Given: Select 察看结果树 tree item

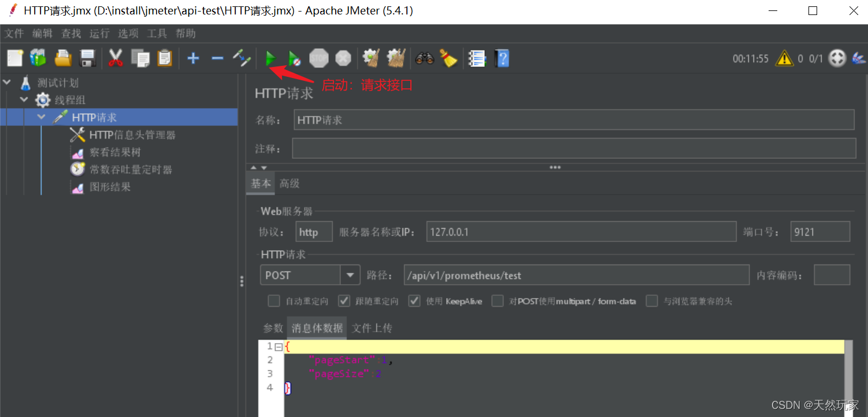Looking at the screenshot, I should (x=114, y=152).
